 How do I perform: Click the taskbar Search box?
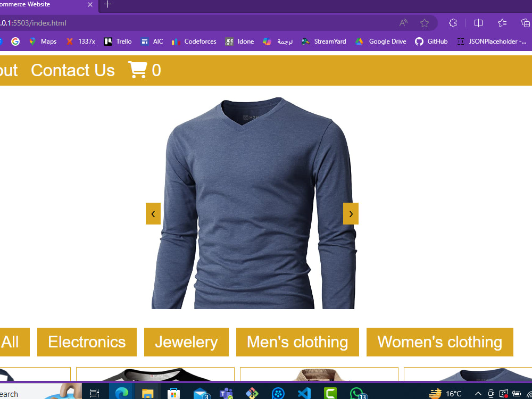(x=41, y=391)
